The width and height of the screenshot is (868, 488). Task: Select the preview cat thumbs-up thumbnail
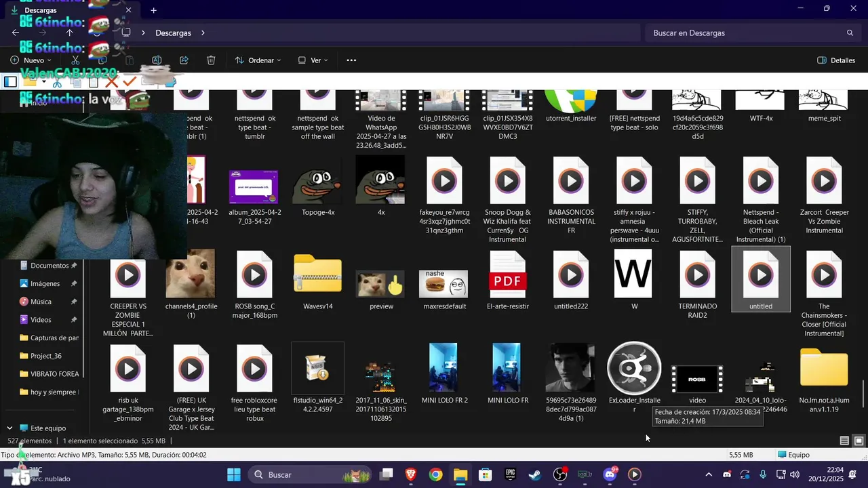(381, 283)
